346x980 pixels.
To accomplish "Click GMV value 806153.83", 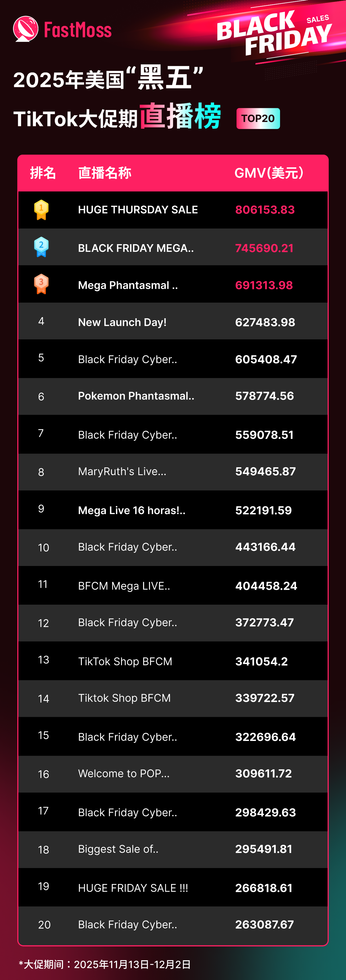I will pyautogui.click(x=265, y=210).
